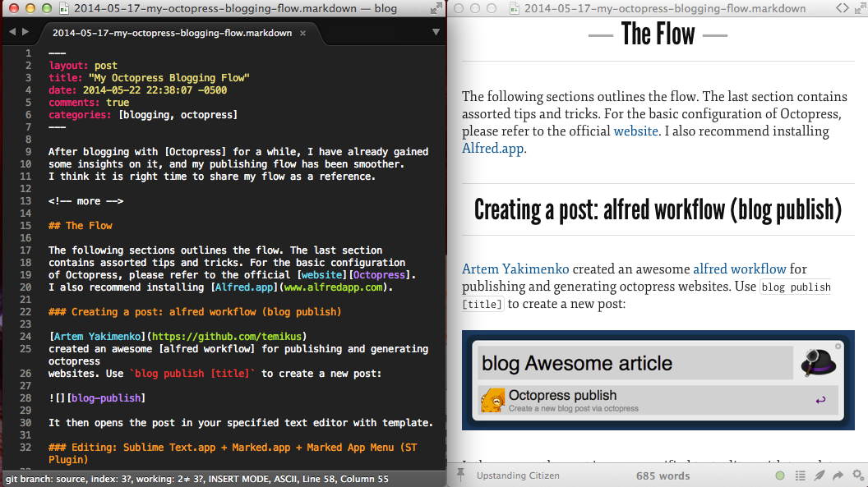Click 'comments:' key in the front matter

(x=74, y=103)
